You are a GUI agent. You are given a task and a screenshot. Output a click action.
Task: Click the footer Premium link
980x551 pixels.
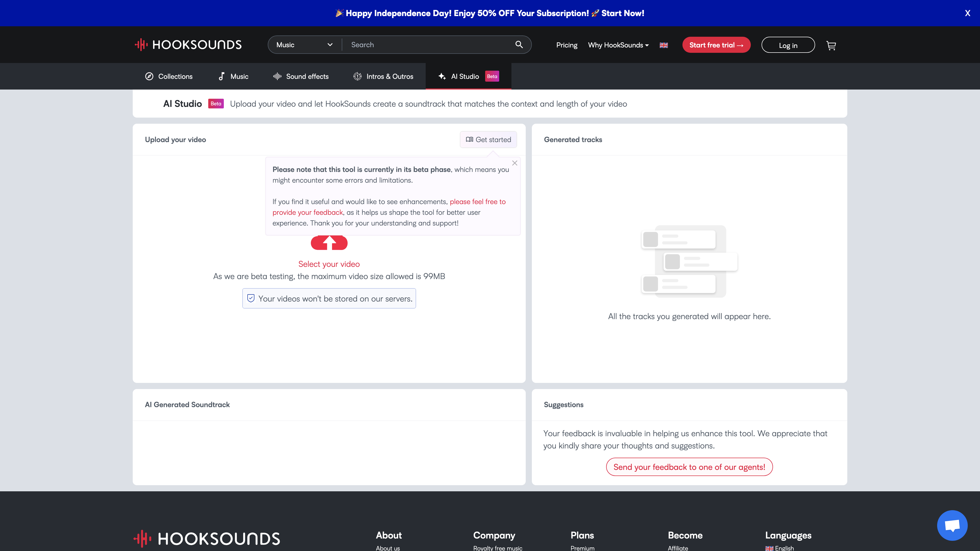point(582,548)
